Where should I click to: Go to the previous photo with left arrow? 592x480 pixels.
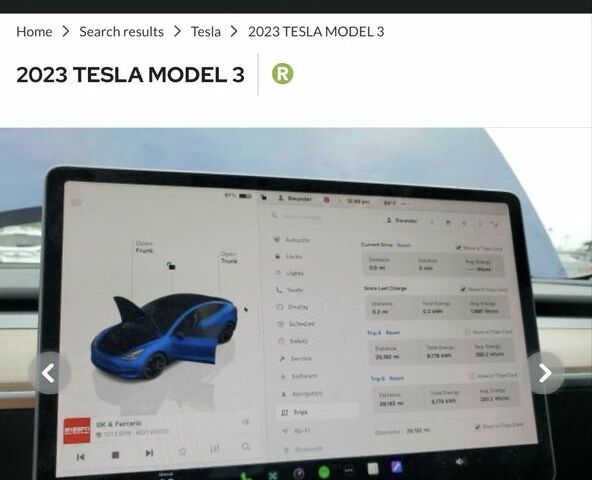49,373
